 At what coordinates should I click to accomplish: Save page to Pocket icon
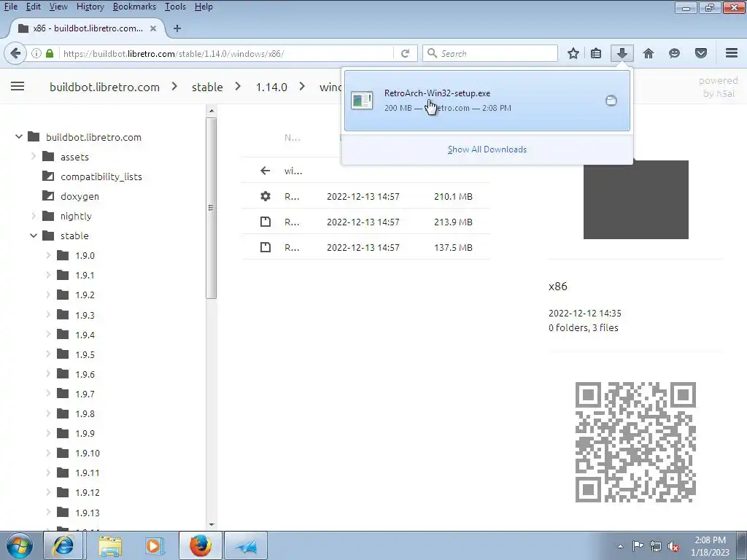(x=701, y=53)
